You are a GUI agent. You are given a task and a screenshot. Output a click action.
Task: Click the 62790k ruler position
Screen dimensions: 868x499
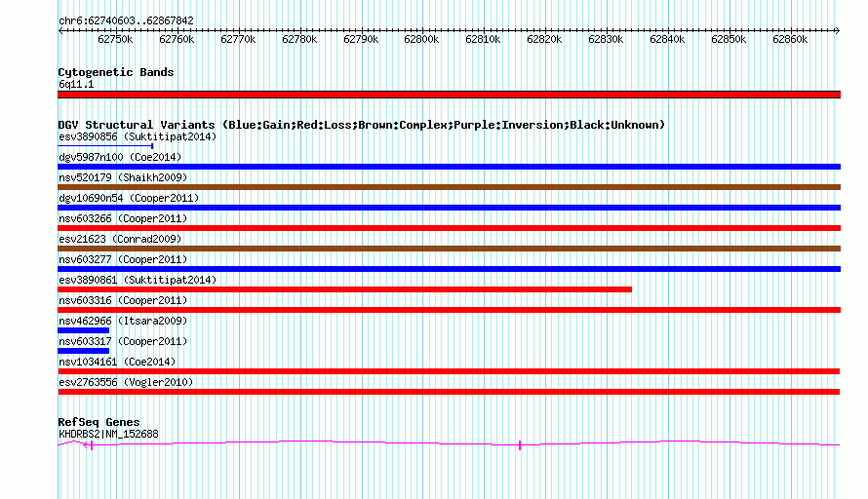click(361, 39)
